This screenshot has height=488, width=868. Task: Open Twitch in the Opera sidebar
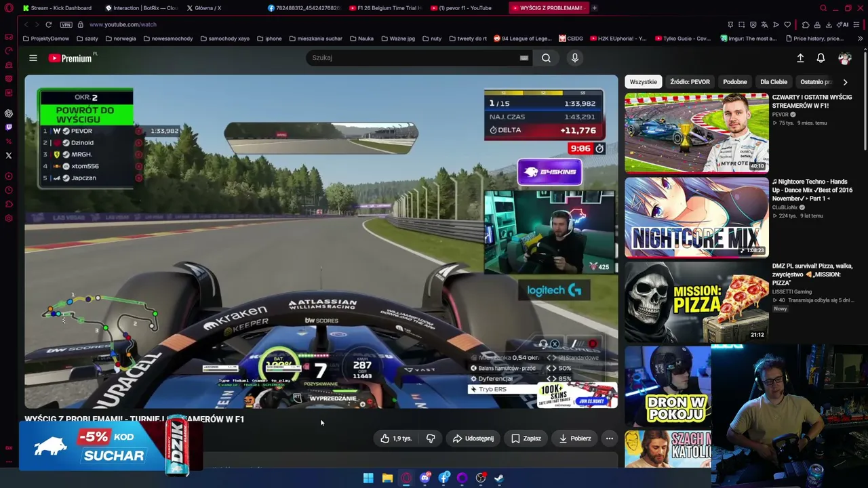tap(9, 127)
